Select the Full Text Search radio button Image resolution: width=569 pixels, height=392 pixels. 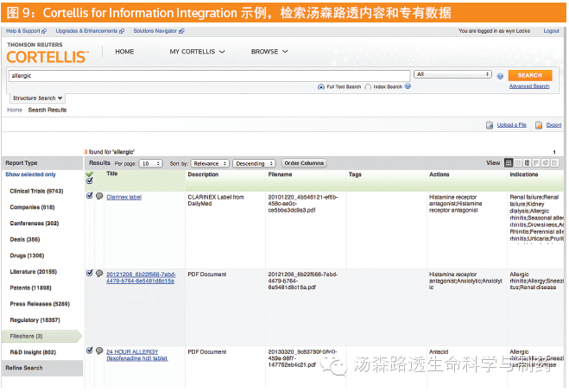click(321, 86)
